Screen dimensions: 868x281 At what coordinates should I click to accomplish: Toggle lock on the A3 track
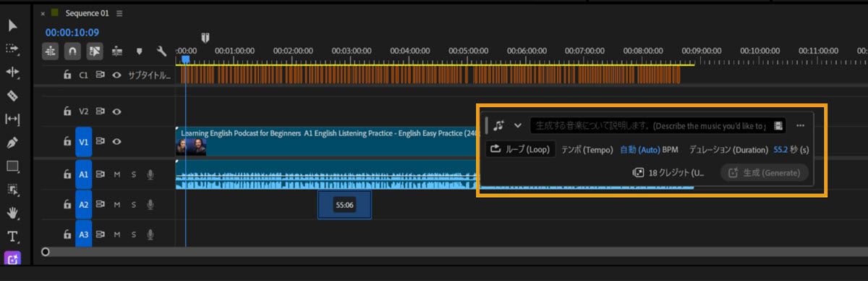[67, 235]
